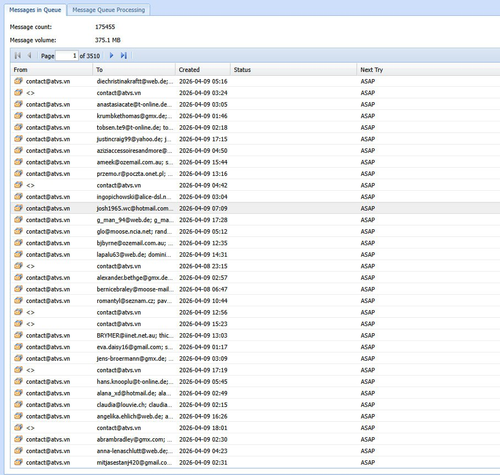Image resolution: width=500 pixels, height=475 pixels.
Task: Click created time 2026-04-09 18:01
Action: 203,428
